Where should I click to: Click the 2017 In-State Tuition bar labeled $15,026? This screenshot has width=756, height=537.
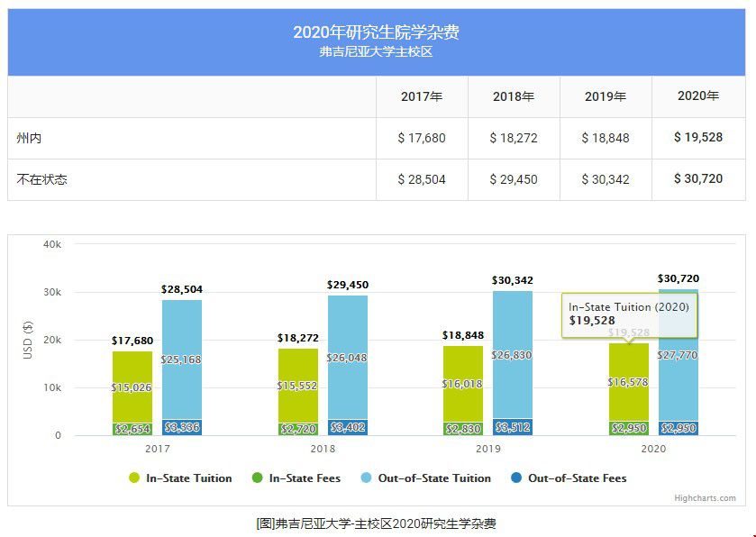click(x=132, y=387)
